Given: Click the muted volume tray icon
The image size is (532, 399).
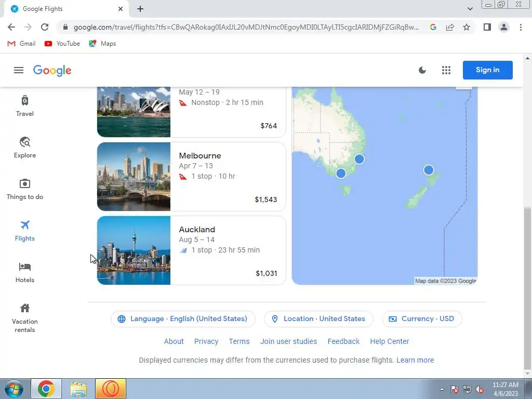Looking at the screenshot, I should click(480, 390).
